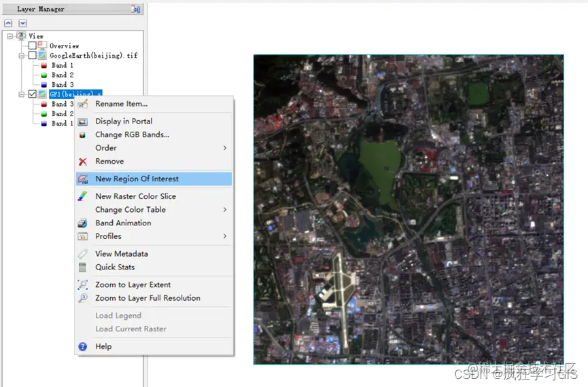Choose Rename Item... from context menu
Viewport: 588px width, 387px height.
(154, 104)
